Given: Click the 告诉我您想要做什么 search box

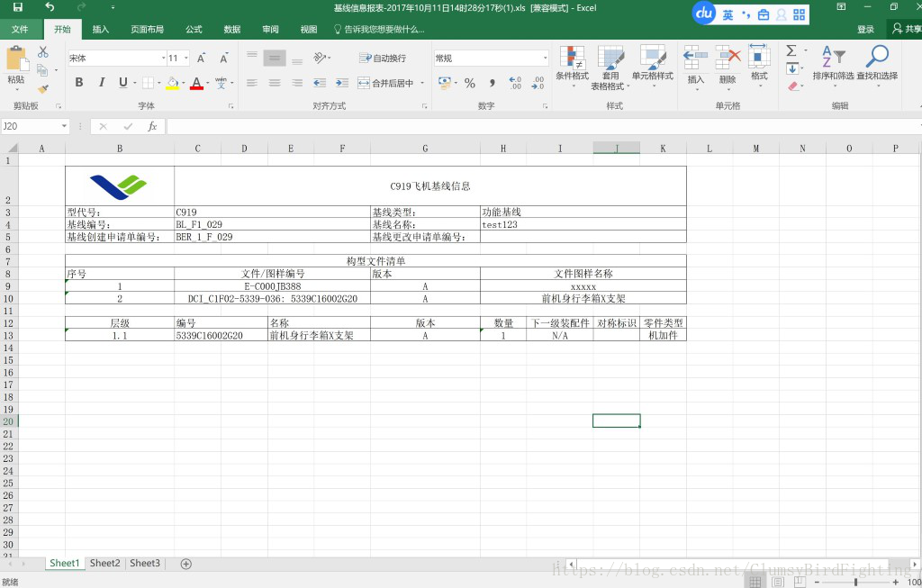Looking at the screenshot, I should pyautogui.click(x=379, y=30).
